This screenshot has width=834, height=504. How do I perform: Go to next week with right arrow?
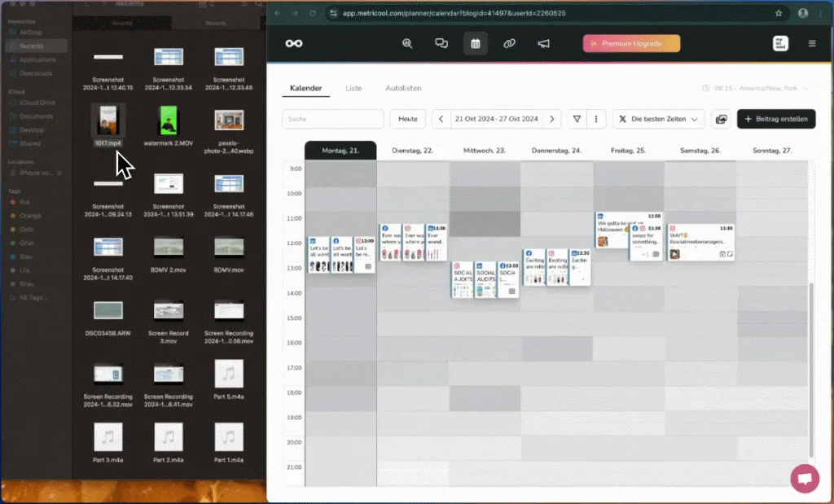tap(551, 119)
